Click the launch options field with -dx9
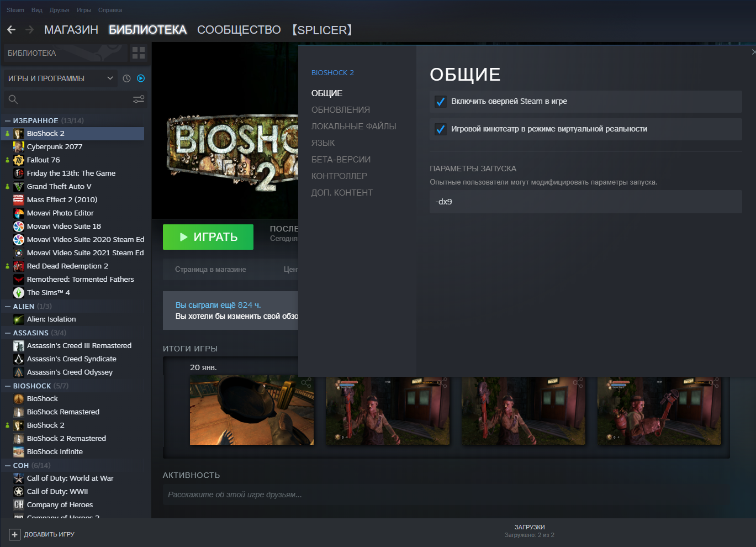756x547 pixels. (x=586, y=202)
